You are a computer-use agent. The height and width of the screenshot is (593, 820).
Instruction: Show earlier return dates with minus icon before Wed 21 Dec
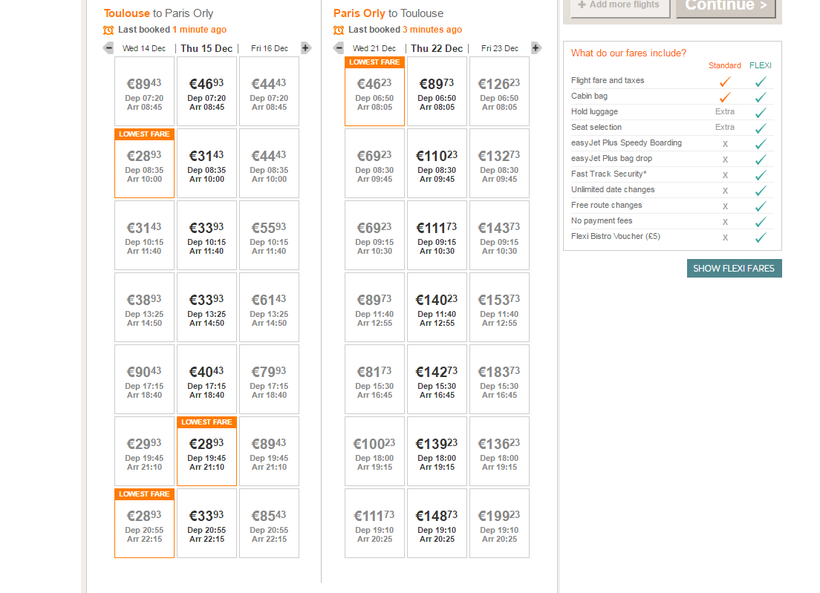tap(339, 48)
